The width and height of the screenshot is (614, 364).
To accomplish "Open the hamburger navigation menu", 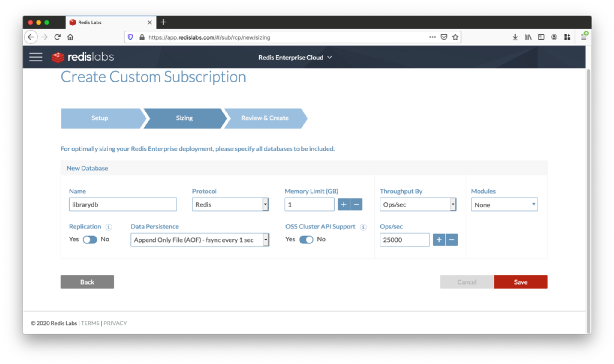I will tap(36, 57).
